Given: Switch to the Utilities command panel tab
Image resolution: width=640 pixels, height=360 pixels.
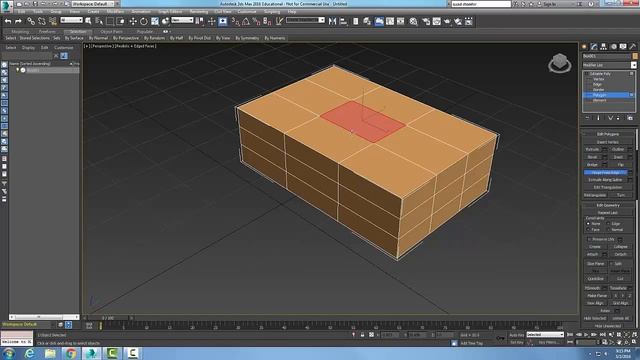Looking at the screenshot, I should click(633, 47).
